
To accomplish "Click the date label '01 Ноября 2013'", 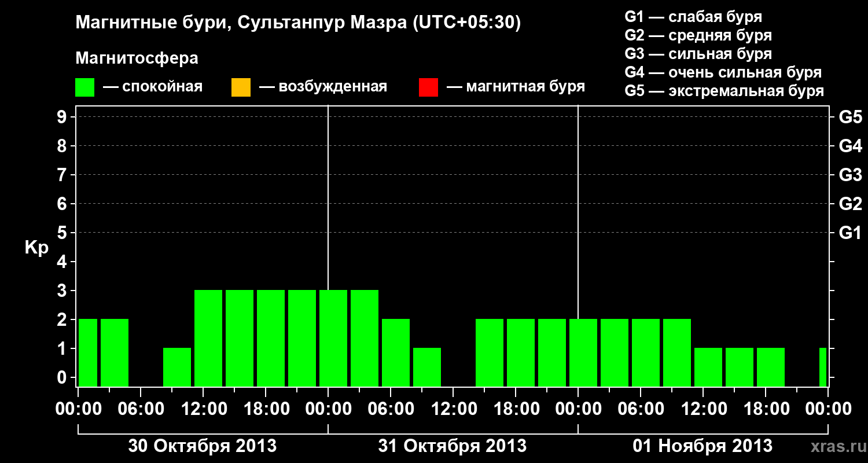I will tap(703, 446).
